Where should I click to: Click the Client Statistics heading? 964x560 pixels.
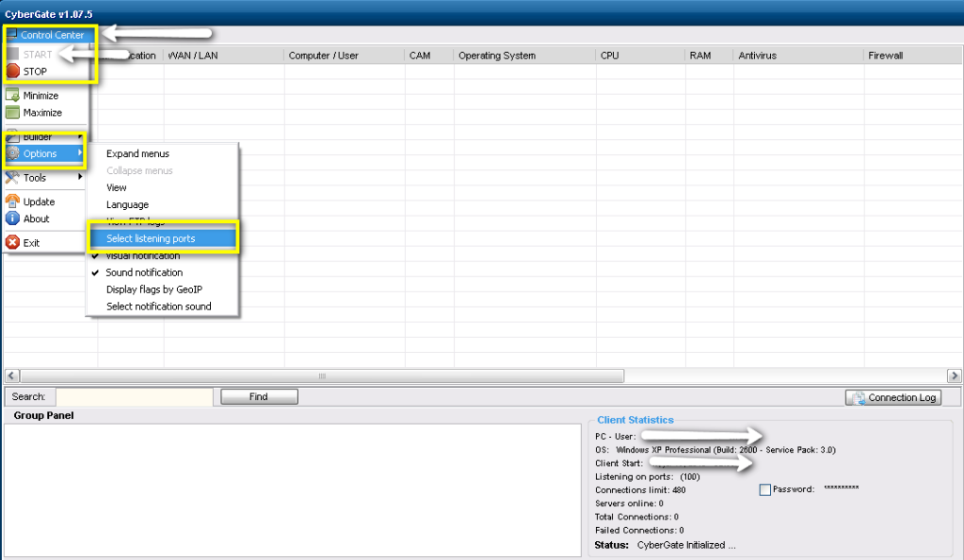click(635, 420)
